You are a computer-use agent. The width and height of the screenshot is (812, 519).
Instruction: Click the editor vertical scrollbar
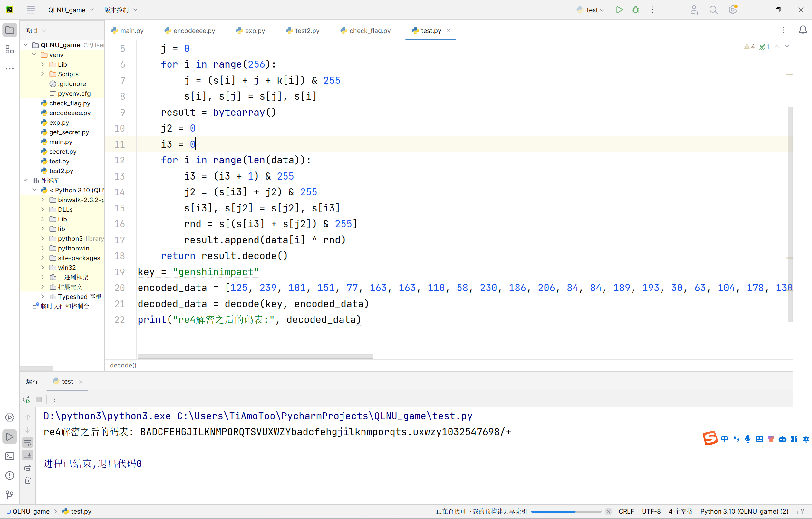click(x=790, y=214)
